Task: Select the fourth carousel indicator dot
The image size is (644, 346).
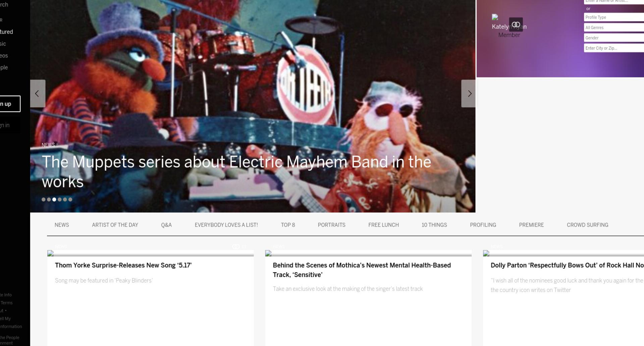Action: (x=60, y=199)
